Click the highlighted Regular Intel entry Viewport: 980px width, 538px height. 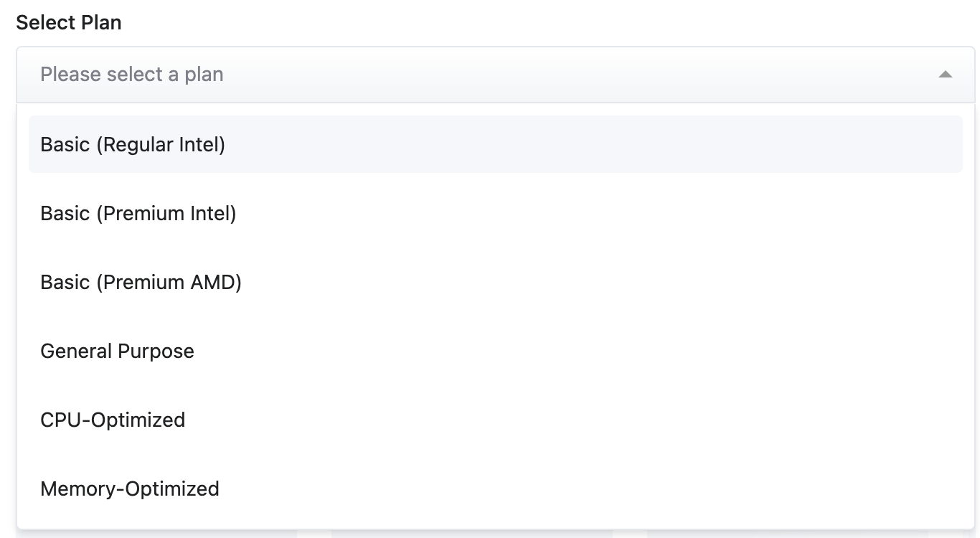133,144
